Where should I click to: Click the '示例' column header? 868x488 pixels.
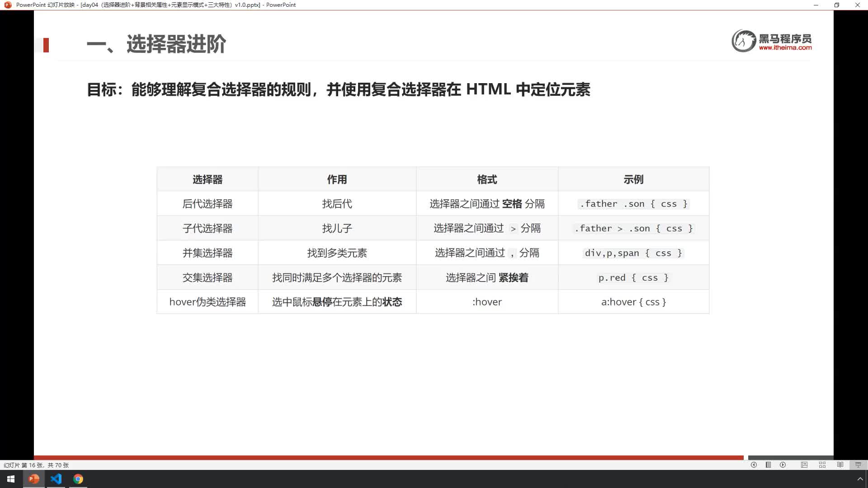point(633,179)
